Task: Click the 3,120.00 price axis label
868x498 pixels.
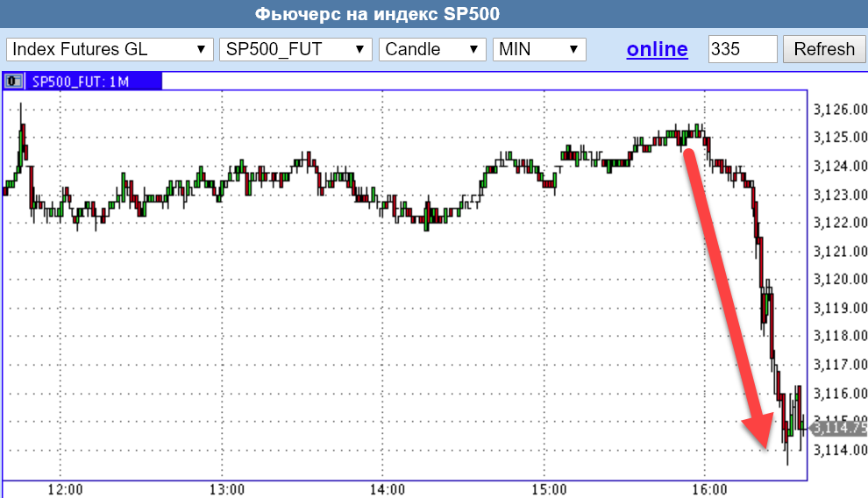Action: [840, 280]
